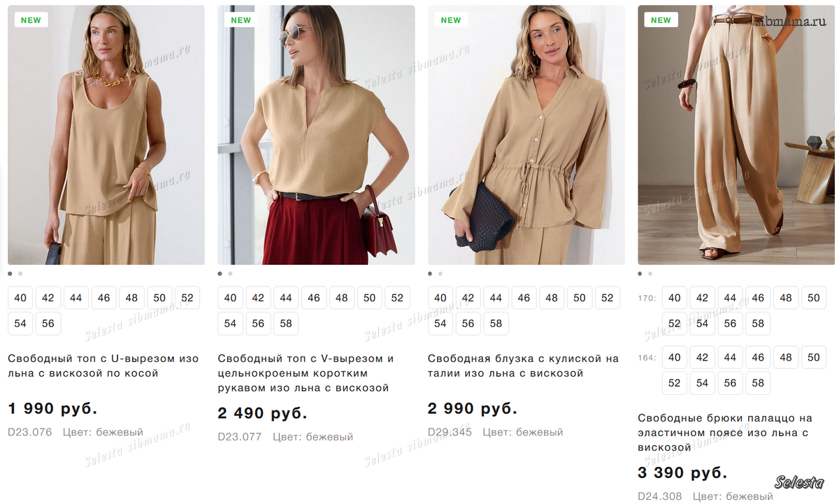
Task: Switch to second image dot for drawstring blouse
Action: (x=440, y=274)
